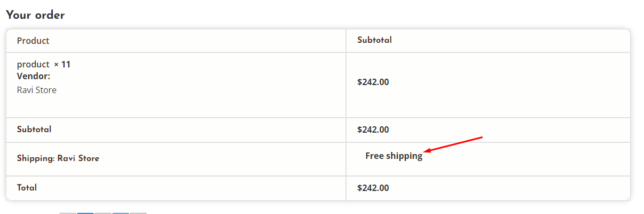Click the "Your order" heading
Screen dimensions: 644x214
pos(35,16)
